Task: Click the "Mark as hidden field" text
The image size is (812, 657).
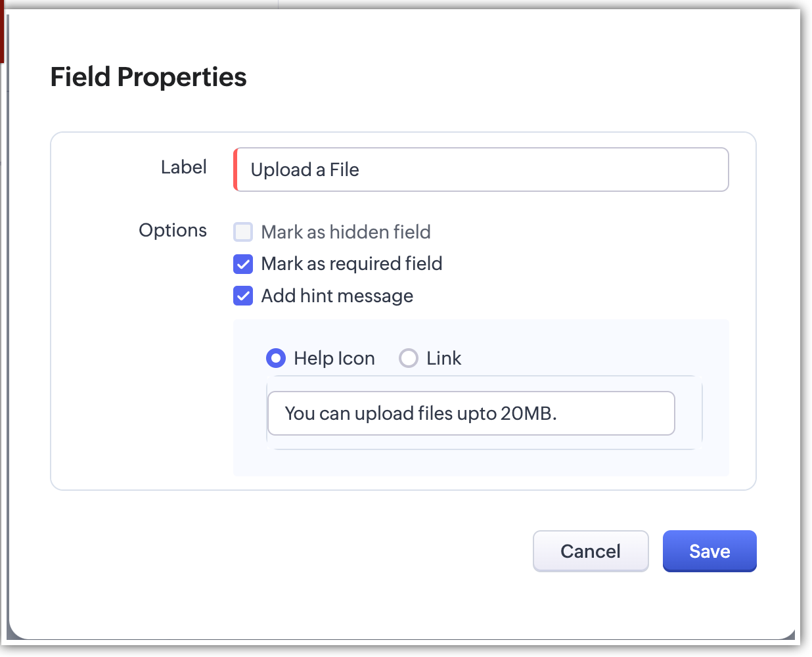Action: 346,232
